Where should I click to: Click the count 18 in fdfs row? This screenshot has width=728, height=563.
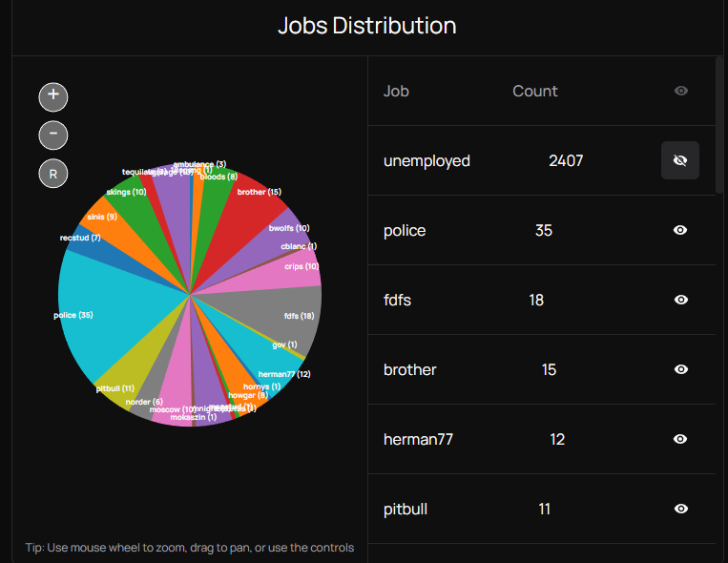(536, 300)
